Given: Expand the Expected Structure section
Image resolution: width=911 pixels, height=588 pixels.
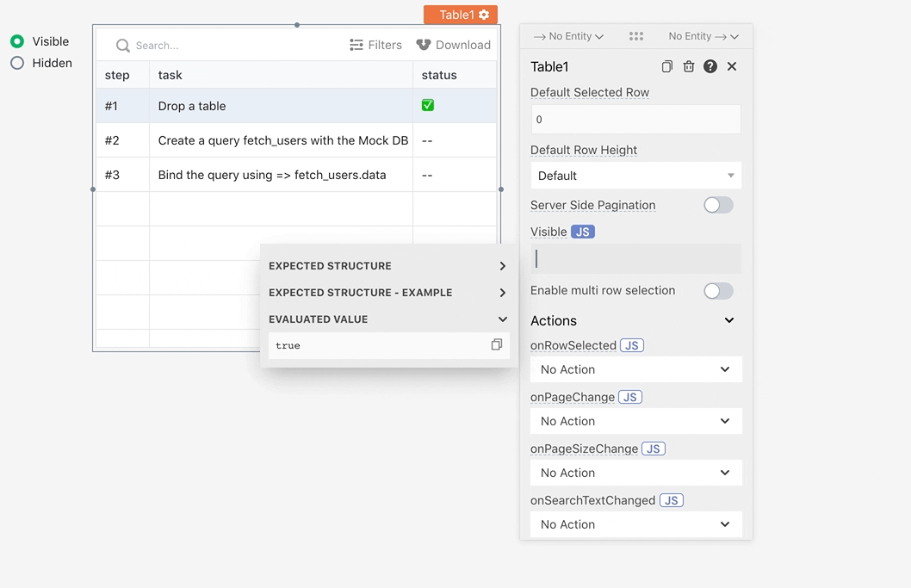Looking at the screenshot, I should [387, 265].
